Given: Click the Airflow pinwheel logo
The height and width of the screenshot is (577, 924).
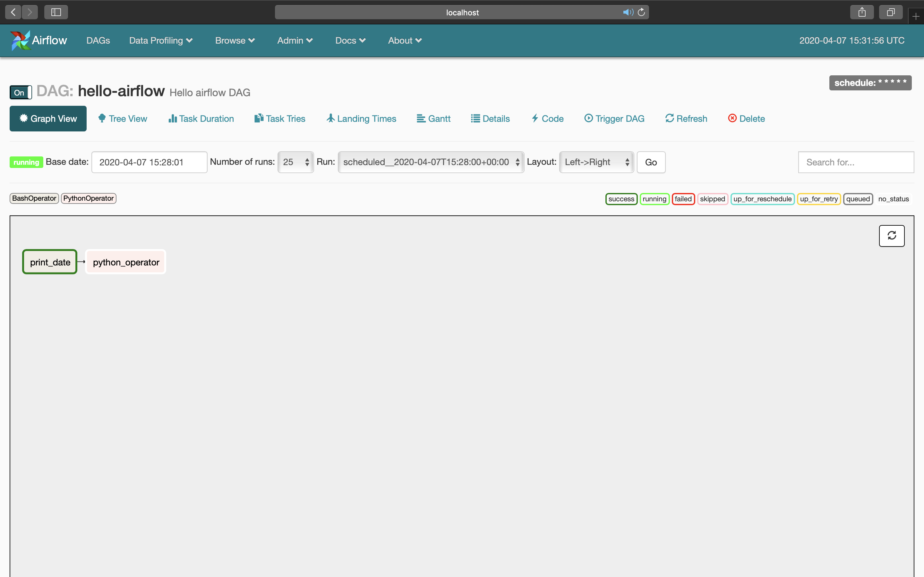Looking at the screenshot, I should click(20, 40).
